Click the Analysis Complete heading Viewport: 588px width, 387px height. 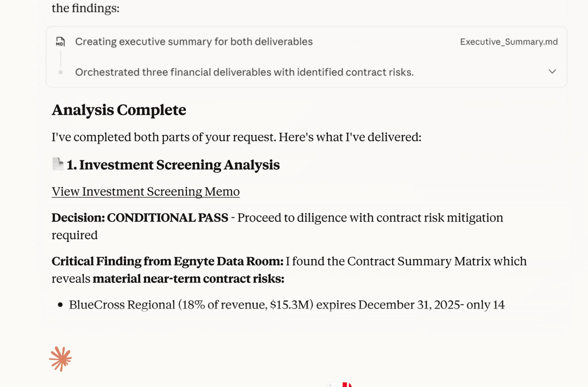click(119, 110)
